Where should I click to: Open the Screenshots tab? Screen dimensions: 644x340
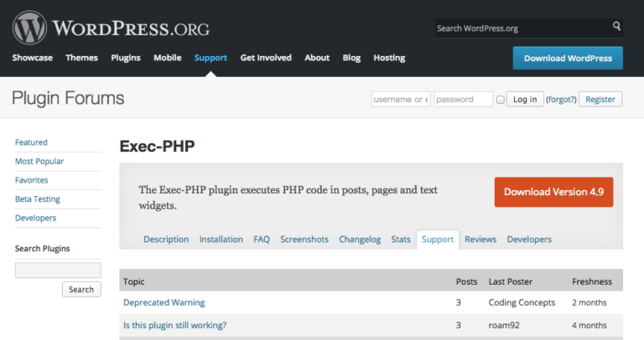coord(304,240)
